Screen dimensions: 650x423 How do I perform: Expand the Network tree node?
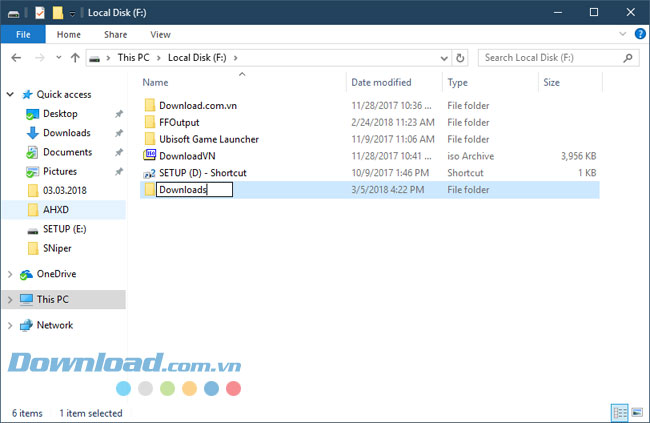(10, 325)
